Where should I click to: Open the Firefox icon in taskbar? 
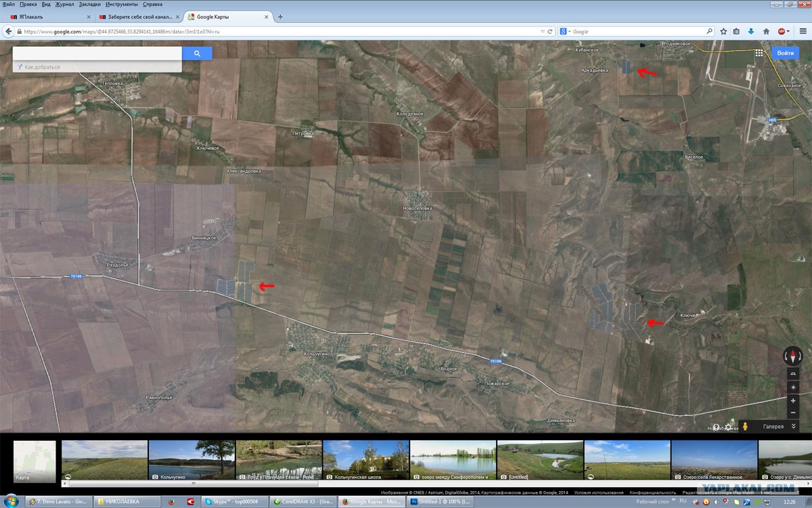170,502
